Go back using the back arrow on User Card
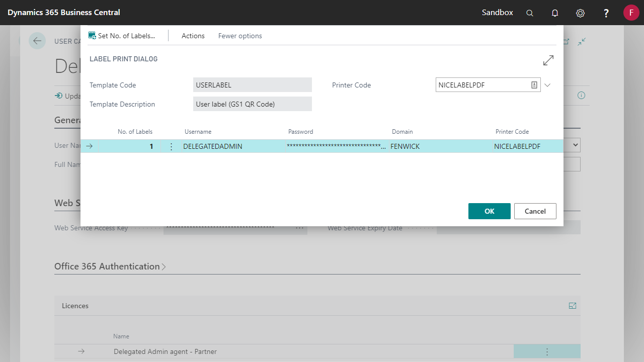 coord(37,41)
